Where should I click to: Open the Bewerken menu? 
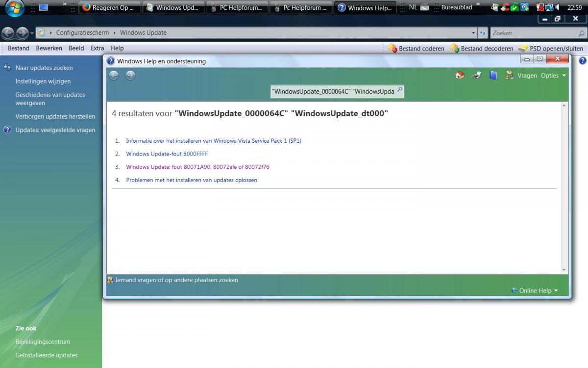coord(49,48)
